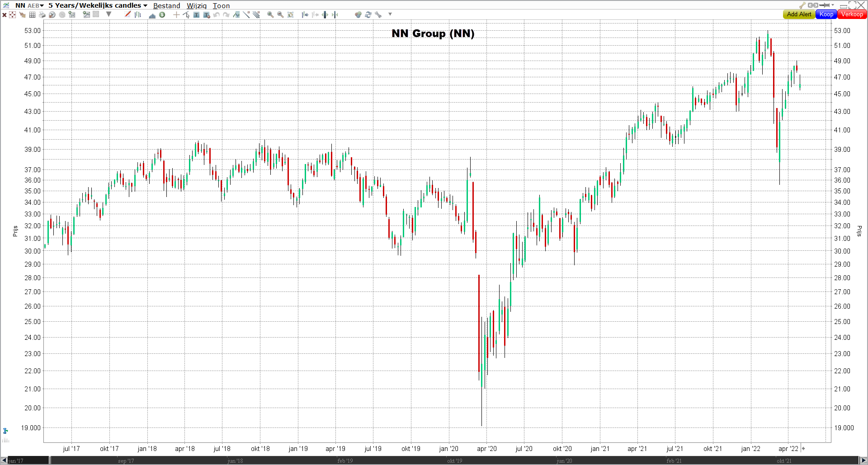Click the four-arrow move icon
The image size is (868, 465).
point(12,15)
